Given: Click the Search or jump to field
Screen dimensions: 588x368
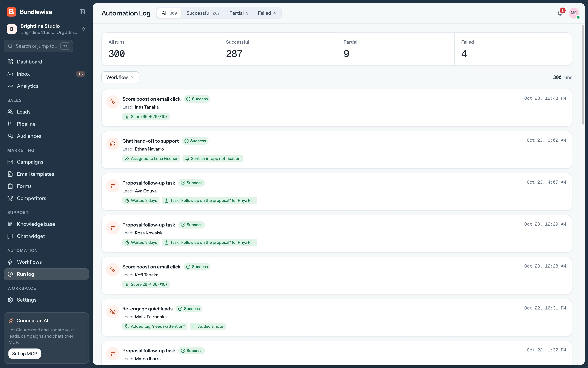Looking at the screenshot, I should 38,46.
